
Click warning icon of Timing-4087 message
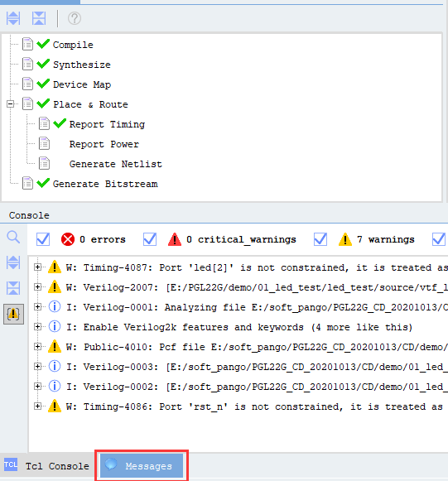point(55,267)
